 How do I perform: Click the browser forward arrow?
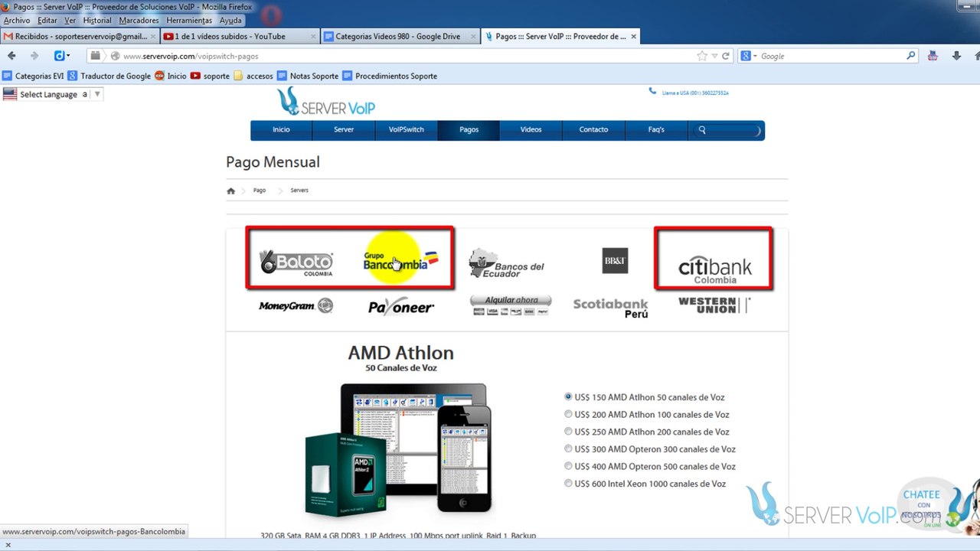[34, 56]
